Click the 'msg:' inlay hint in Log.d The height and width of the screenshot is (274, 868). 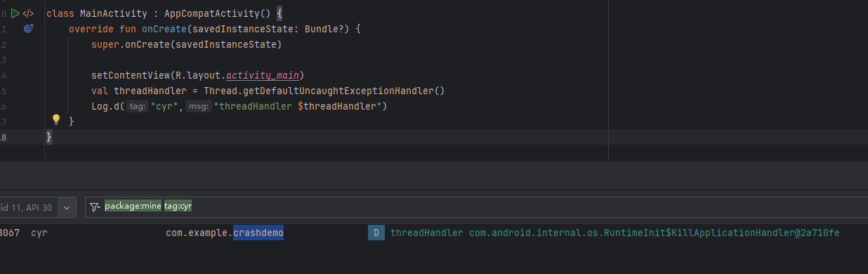coord(199,106)
